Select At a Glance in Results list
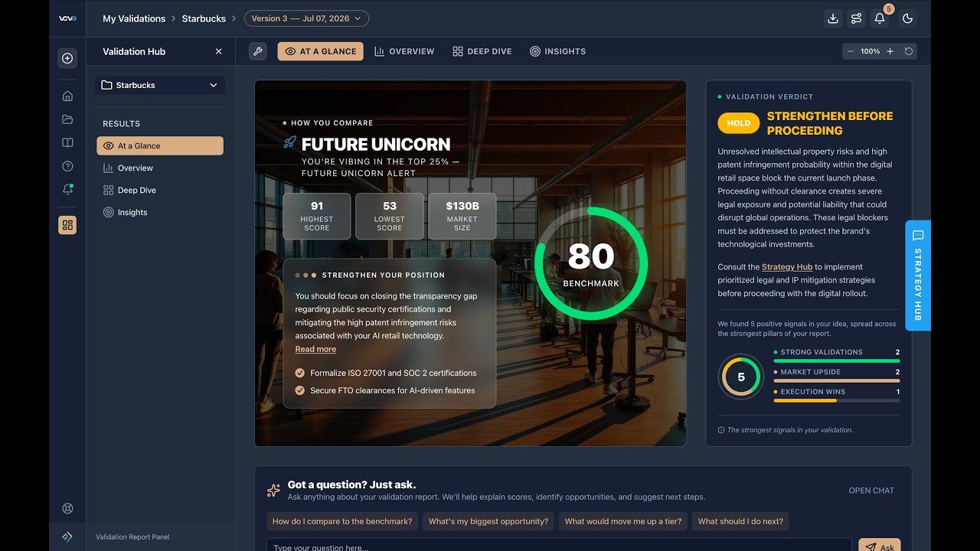This screenshot has width=980, height=551. tap(160, 145)
